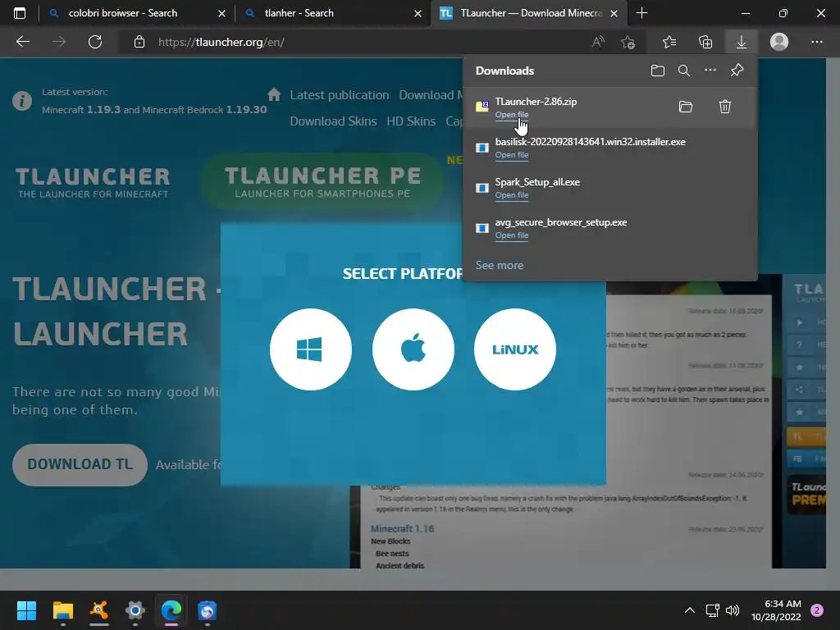Viewport: 840px width, 630px height.
Task: Show TLauncher-2.86.zip in folder
Action: tap(686, 107)
